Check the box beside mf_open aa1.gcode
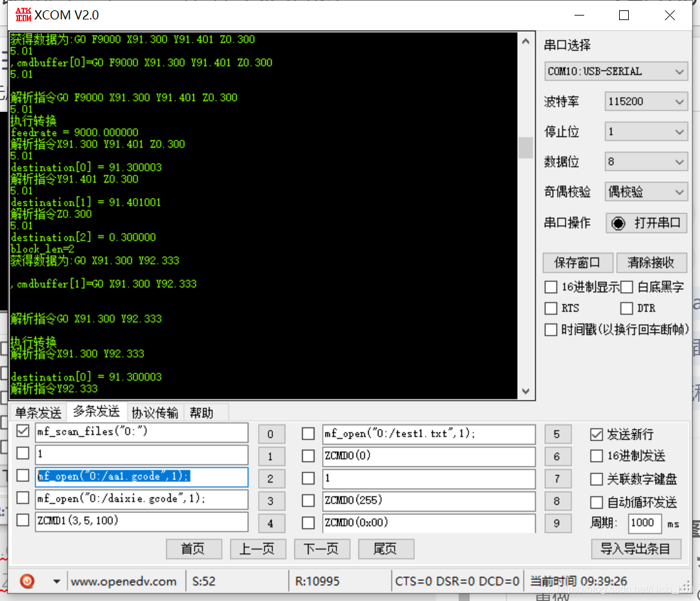The image size is (700, 601). pyautogui.click(x=23, y=475)
